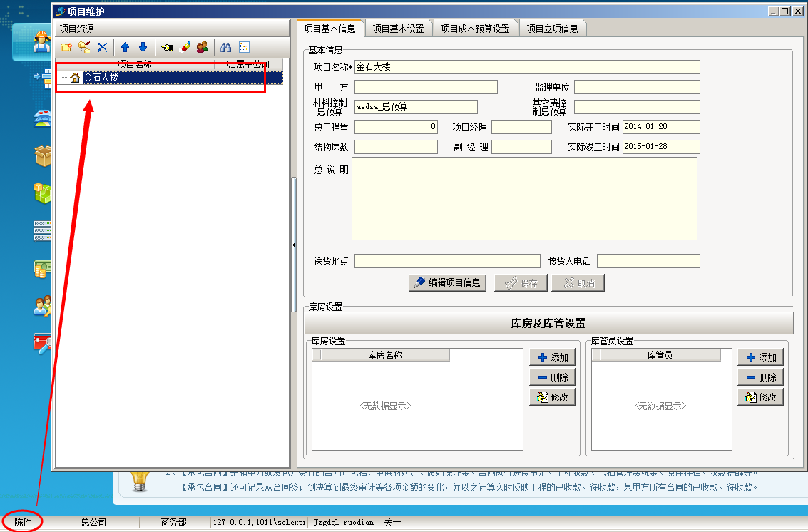The width and height of the screenshot is (808, 532).
Task: Select 金石大楼 project in the tree
Action: (101, 78)
